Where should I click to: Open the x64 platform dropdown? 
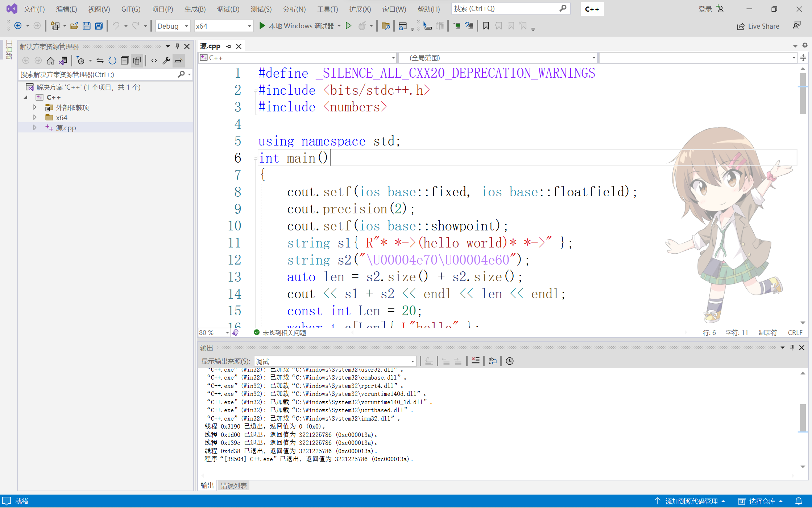click(x=223, y=26)
